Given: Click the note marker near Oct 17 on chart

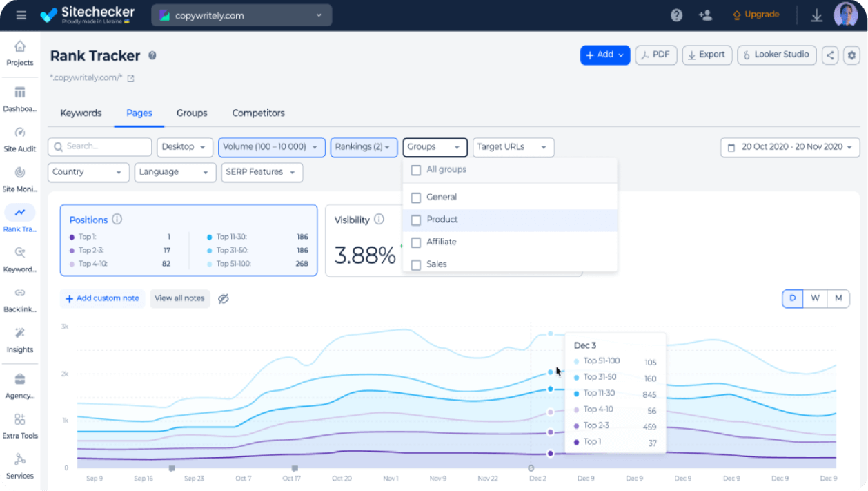Looking at the screenshot, I should point(295,468).
